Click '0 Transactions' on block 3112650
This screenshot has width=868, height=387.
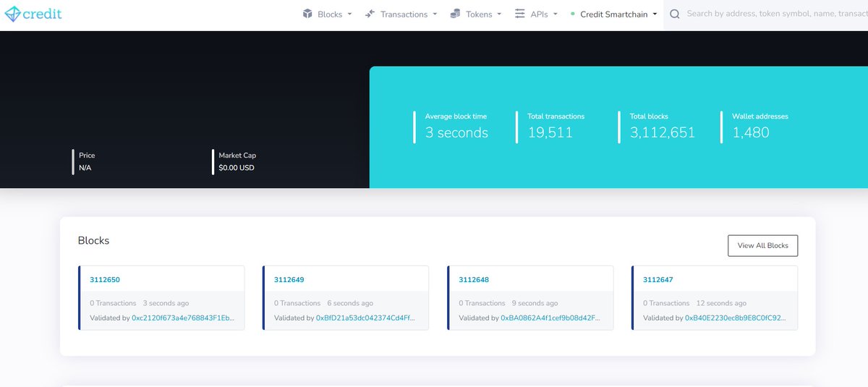click(113, 303)
